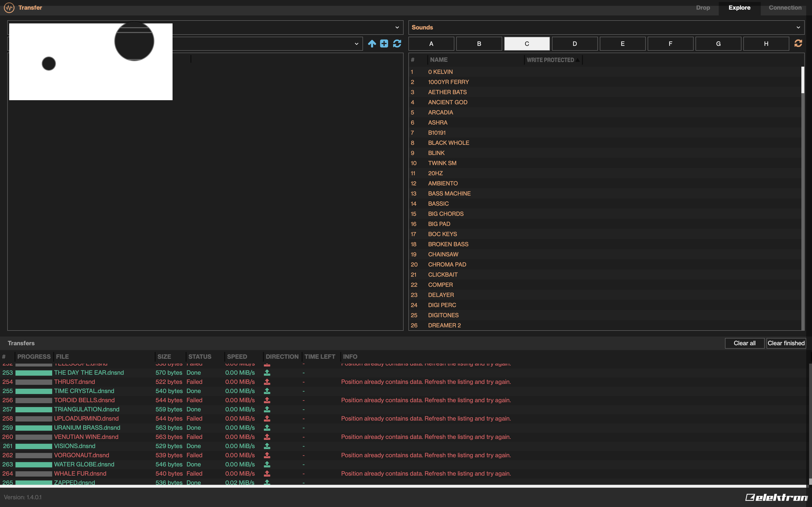Viewport: 812px width, 507px height.
Task: Click the blue refresh icon for local files
Action: click(x=397, y=44)
